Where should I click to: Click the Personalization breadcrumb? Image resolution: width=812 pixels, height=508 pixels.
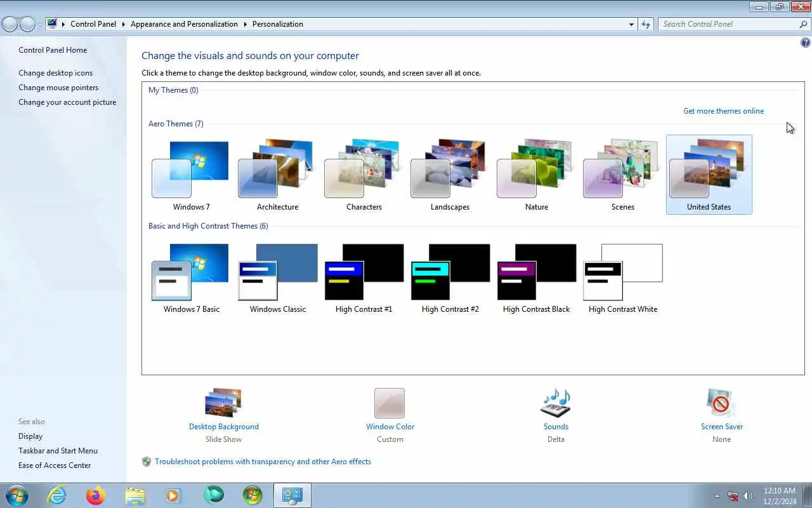(x=278, y=24)
